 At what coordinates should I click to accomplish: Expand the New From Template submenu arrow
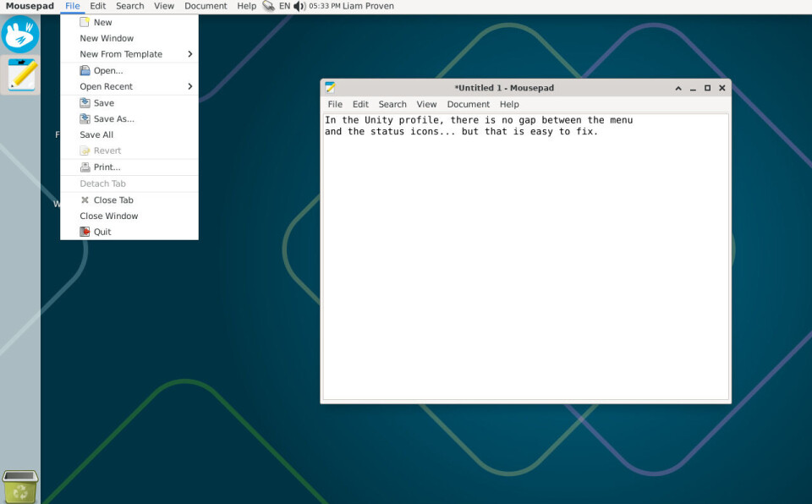click(x=190, y=54)
